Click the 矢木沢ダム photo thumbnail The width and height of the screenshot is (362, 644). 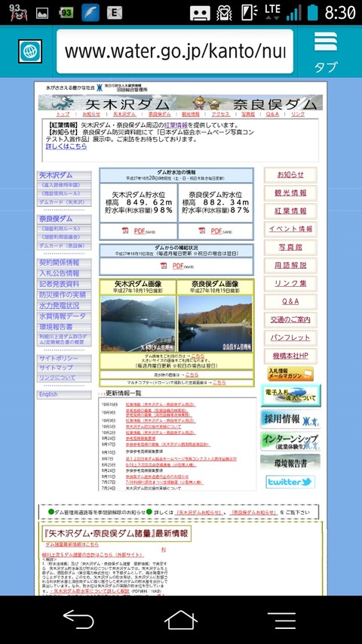(x=138, y=324)
